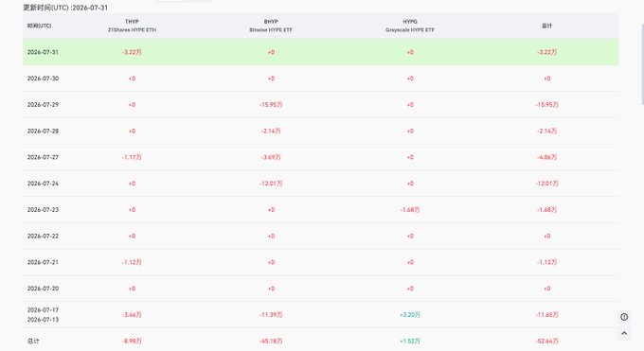
Task: Click green HYPG value +3.20万
Action: (x=410, y=315)
